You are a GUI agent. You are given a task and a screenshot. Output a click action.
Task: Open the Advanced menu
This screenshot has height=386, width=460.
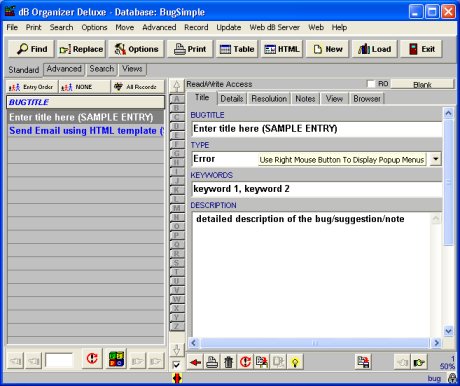(159, 27)
